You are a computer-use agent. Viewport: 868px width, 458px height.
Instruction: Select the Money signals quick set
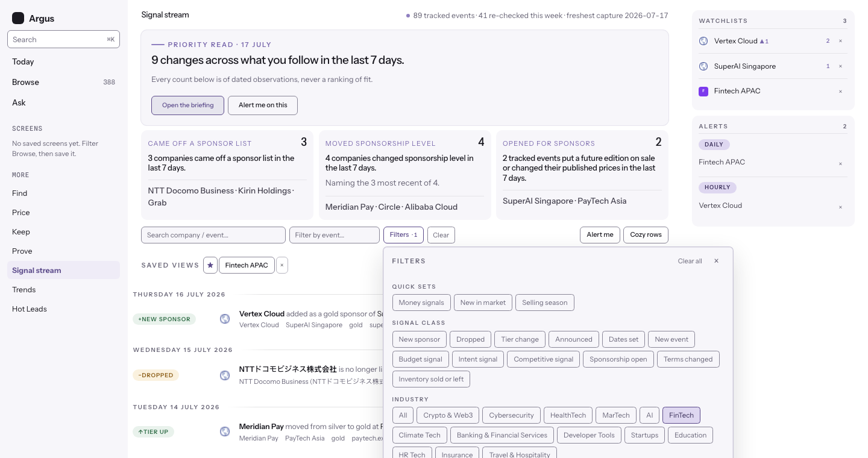pyautogui.click(x=421, y=303)
